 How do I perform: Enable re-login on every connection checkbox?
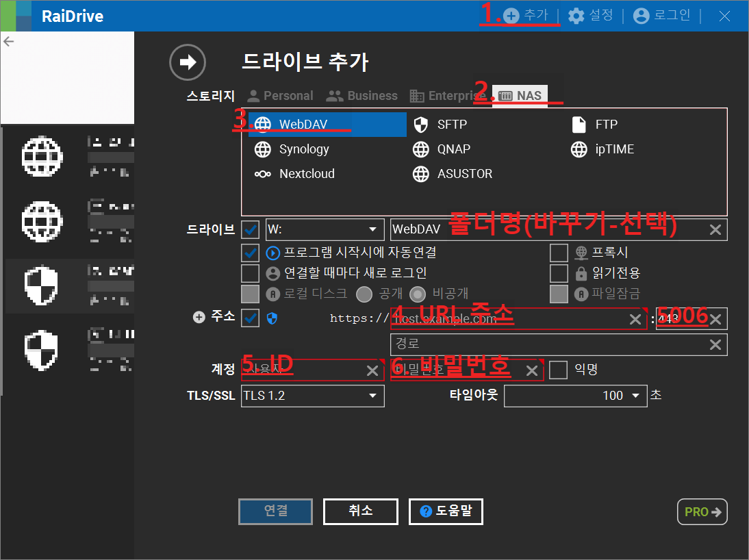(x=251, y=273)
